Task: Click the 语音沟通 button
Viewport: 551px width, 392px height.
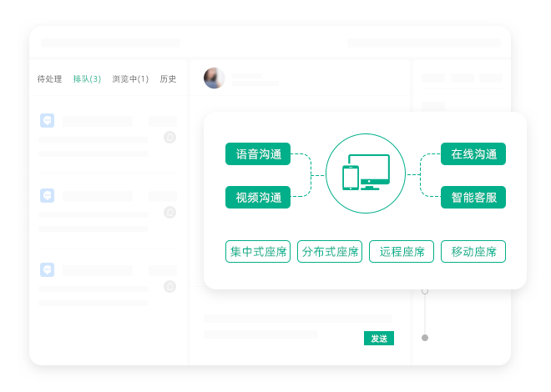Action: 258,154
